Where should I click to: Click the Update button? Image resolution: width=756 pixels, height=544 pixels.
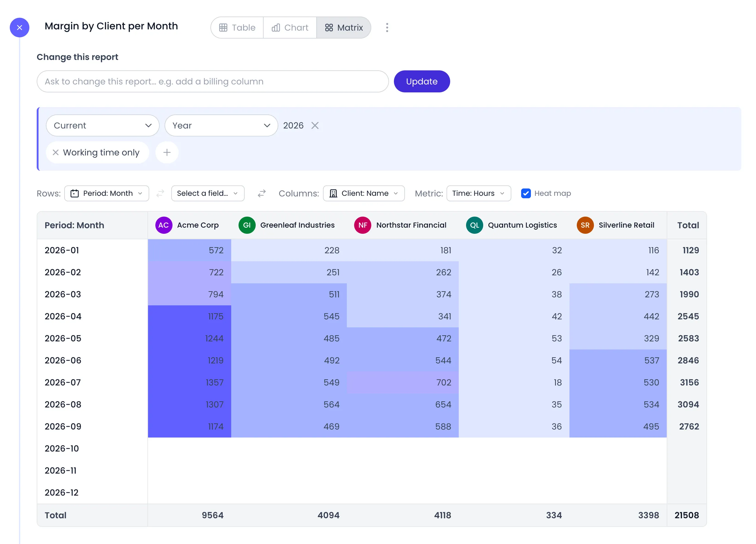tap(422, 81)
